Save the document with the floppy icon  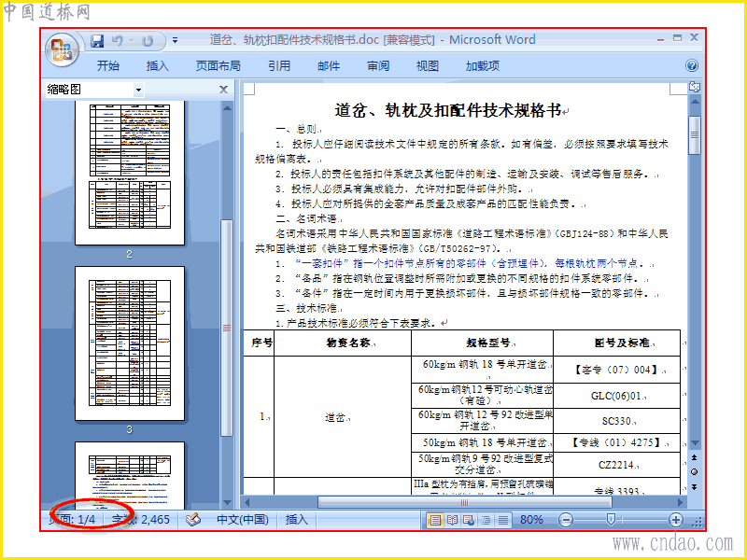pyautogui.click(x=97, y=41)
